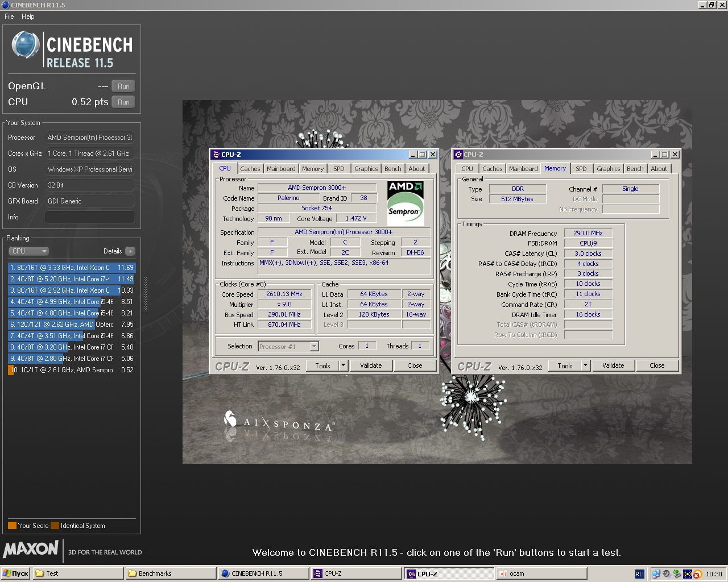The height and width of the screenshot is (582, 728).
Task: Switch to ocam taskbar item
Action: [541, 573]
